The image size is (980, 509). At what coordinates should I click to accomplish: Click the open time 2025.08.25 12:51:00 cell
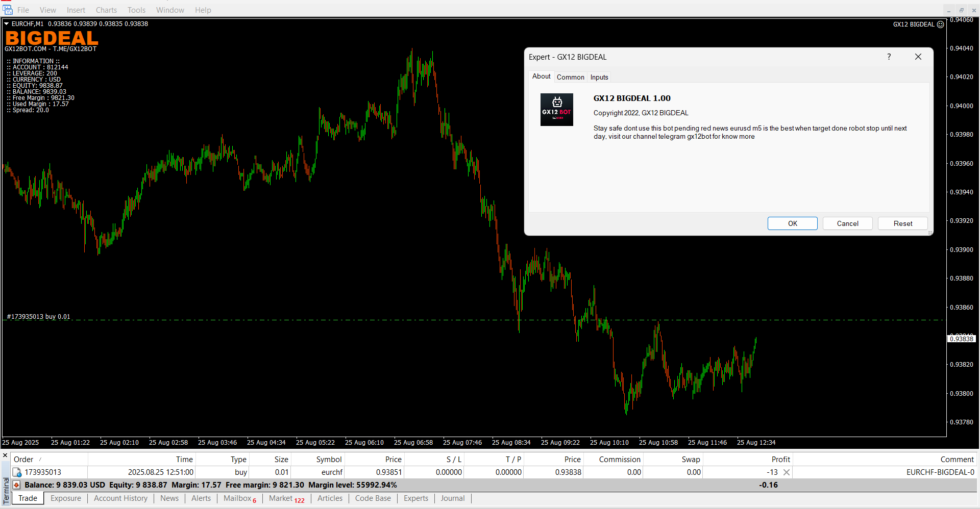point(141,472)
